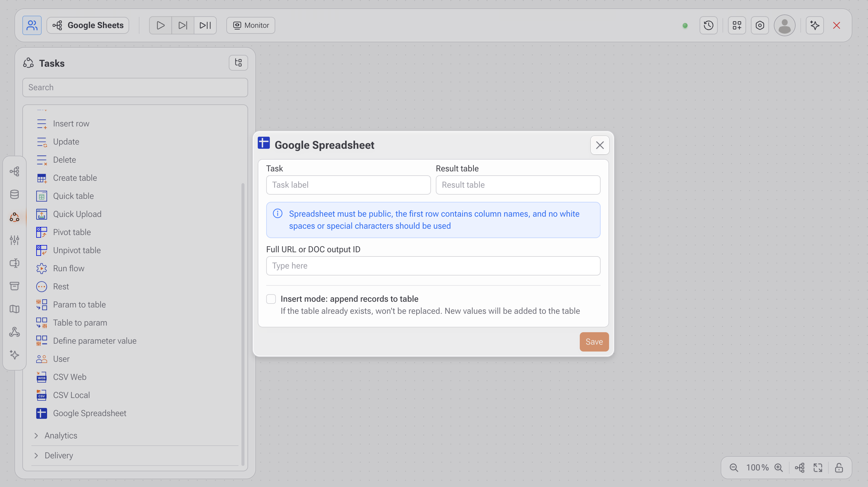Click the run flow play icon

160,25
